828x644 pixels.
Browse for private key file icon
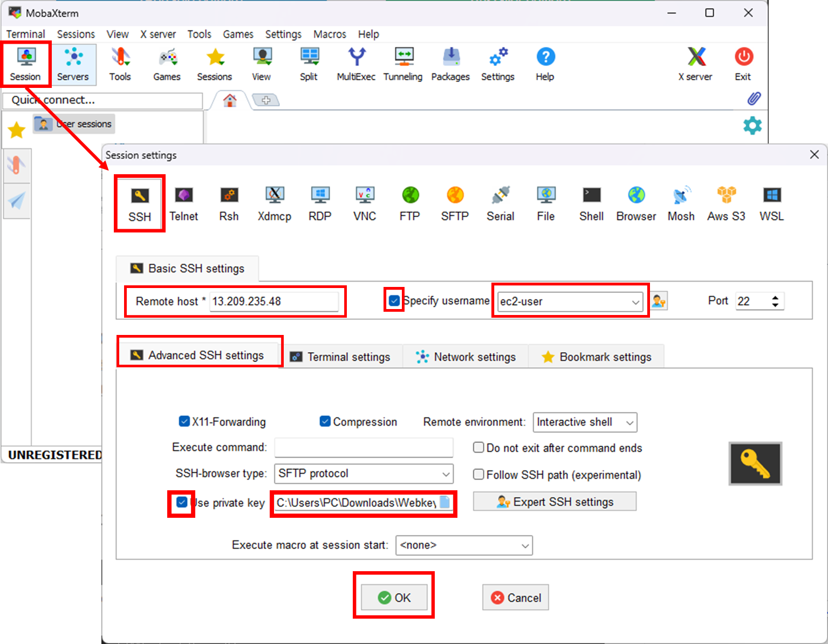445,502
